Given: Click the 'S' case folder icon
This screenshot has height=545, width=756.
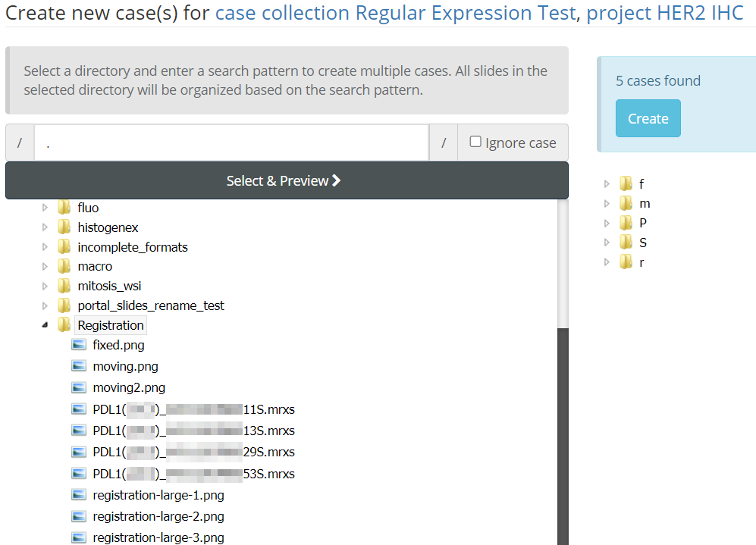Looking at the screenshot, I should pyautogui.click(x=626, y=243).
